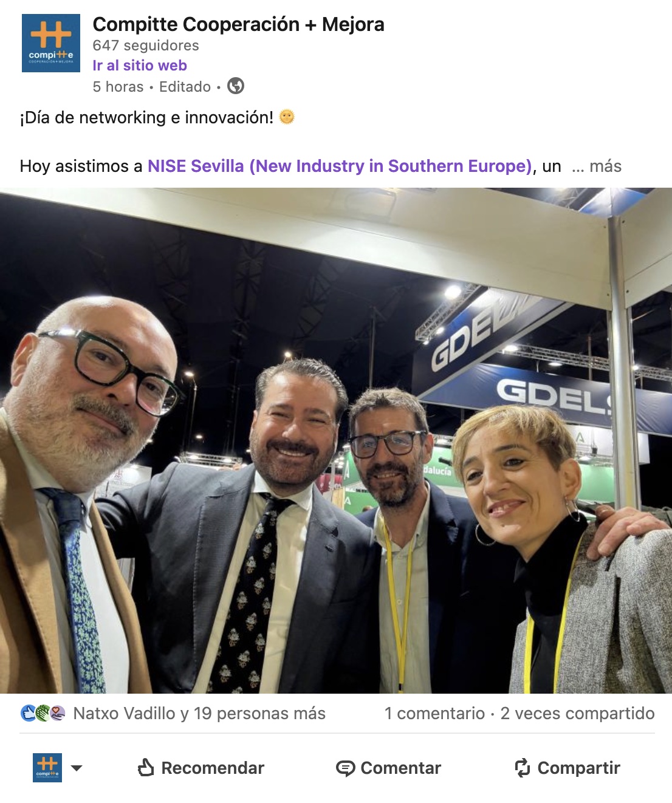This screenshot has height=803, width=672.
Task: Click the speech bubble Comentar icon
Action: [345, 768]
